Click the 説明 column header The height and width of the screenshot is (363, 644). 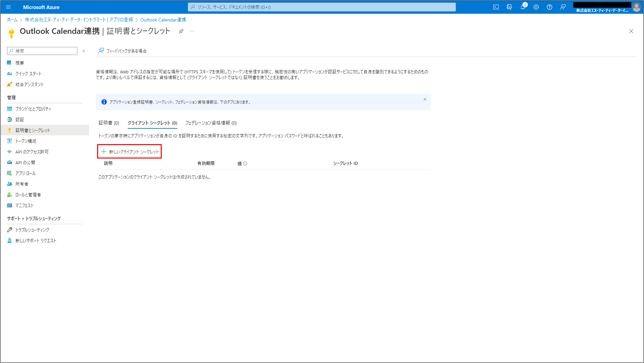(x=108, y=163)
